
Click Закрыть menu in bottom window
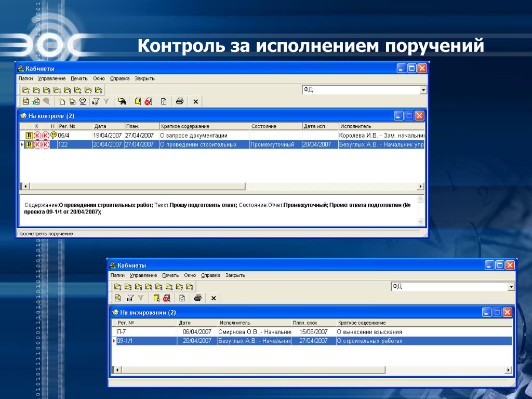pos(235,275)
